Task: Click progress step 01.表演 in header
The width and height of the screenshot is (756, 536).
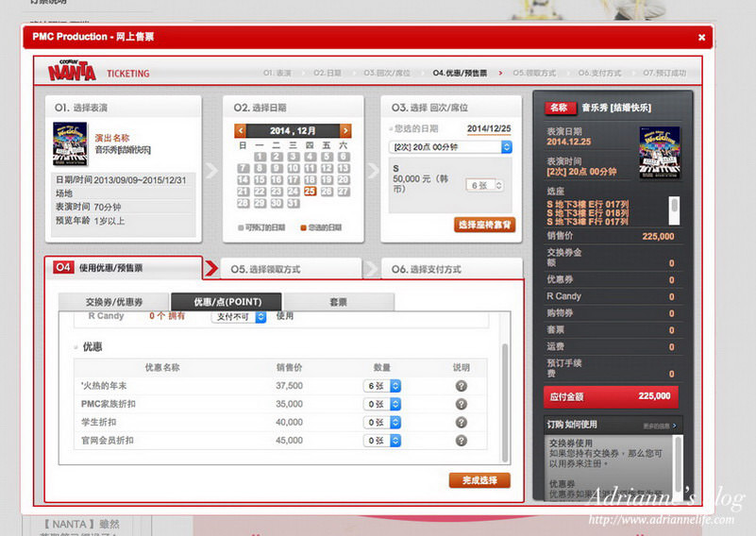Action: (277, 73)
